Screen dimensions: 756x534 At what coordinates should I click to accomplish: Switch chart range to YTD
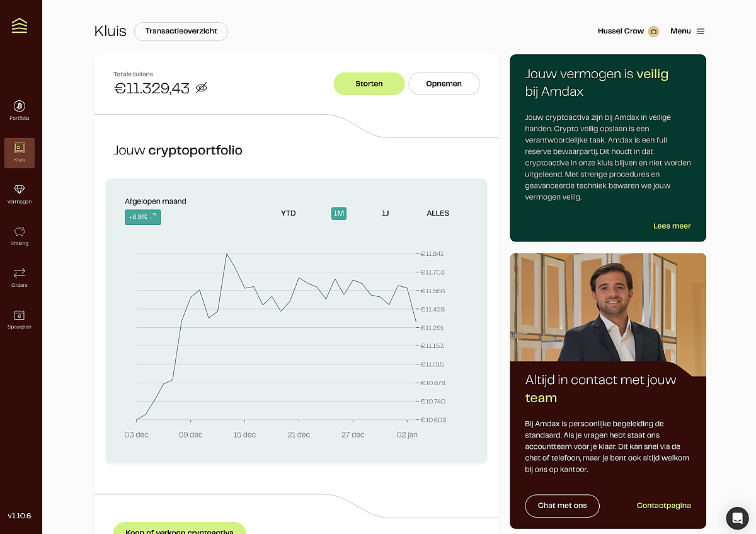click(289, 213)
